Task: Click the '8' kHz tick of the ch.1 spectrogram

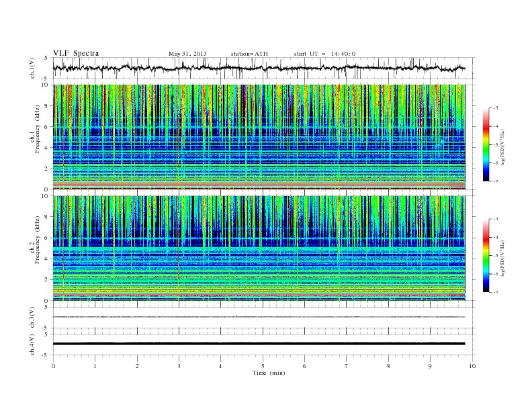Action: [x=46, y=106]
